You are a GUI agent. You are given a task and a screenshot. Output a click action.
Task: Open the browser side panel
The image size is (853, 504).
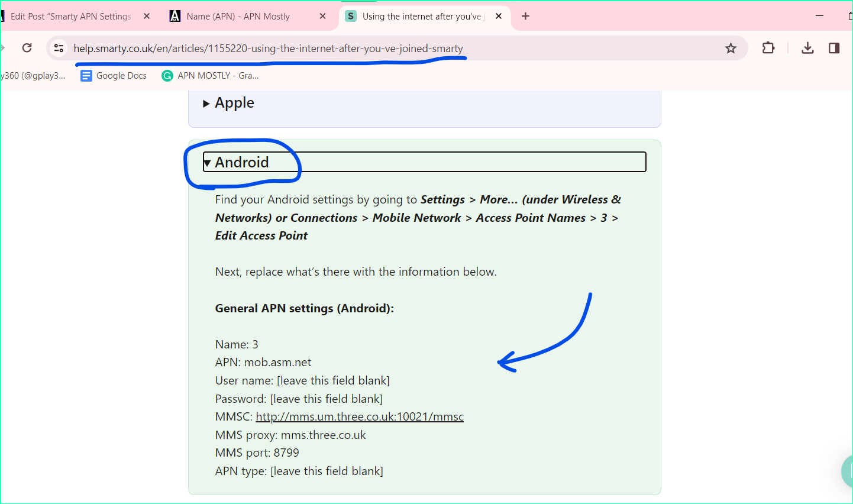point(834,48)
